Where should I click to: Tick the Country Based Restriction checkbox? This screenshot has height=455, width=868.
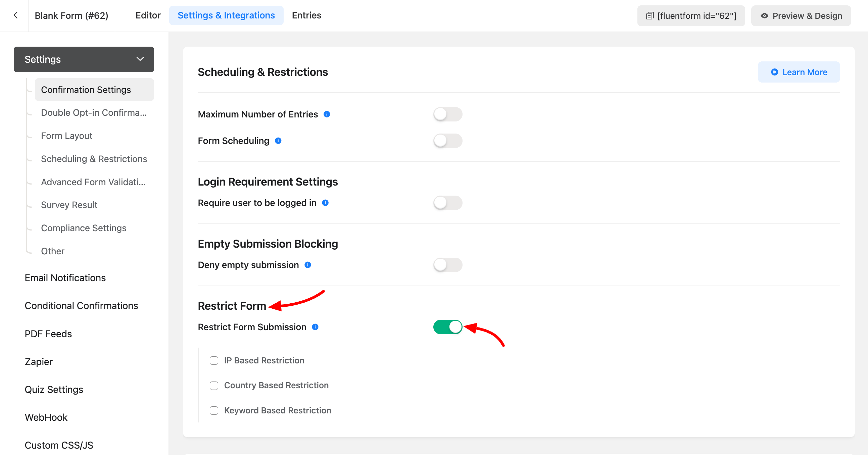click(x=214, y=385)
